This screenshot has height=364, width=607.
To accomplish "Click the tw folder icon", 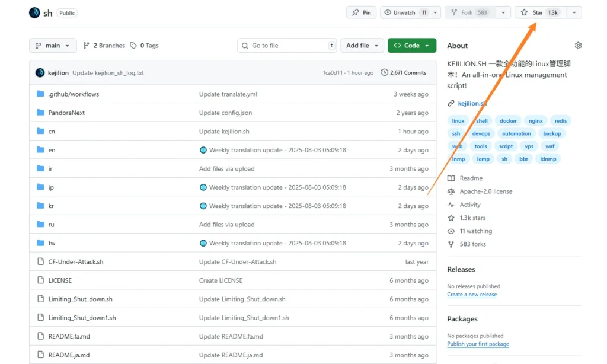I will [40, 243].
